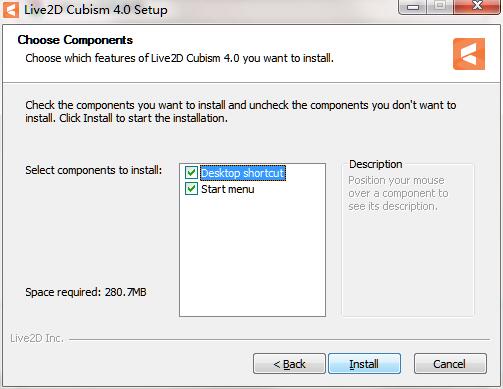The image size is (503, 389).
Task: Uncheck the Start menu checkbox
Action: pyautogui.click(x=191, y=189)
